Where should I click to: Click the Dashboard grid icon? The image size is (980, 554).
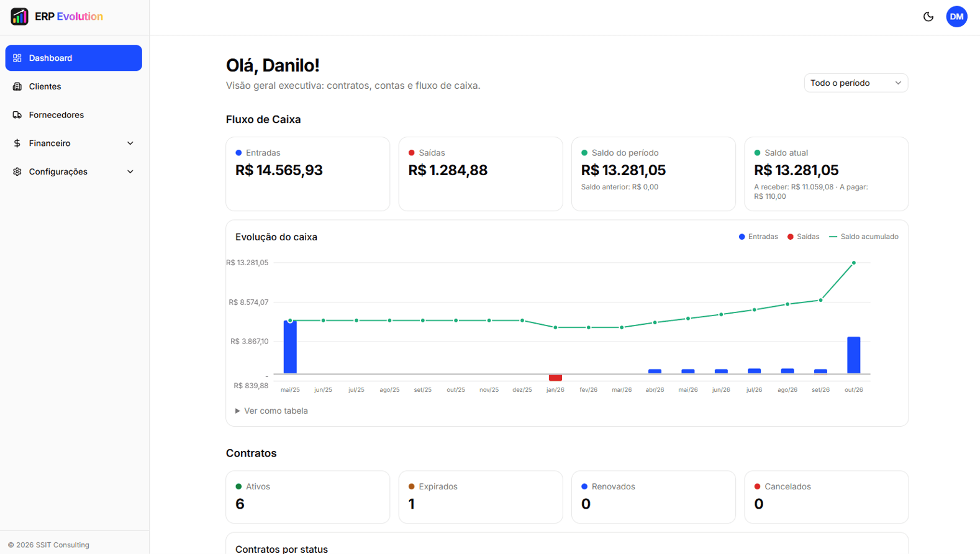(17, 58)
